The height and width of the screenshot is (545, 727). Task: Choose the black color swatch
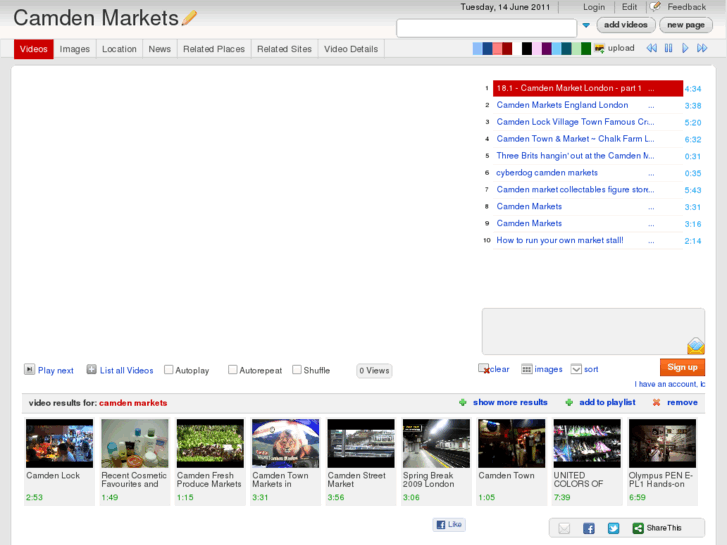coord(527,48)
